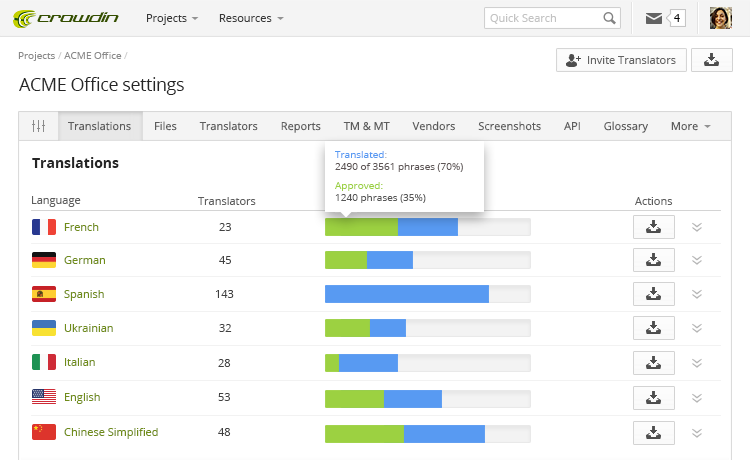Expand the Italian row chevron

[x=697, y=363]
